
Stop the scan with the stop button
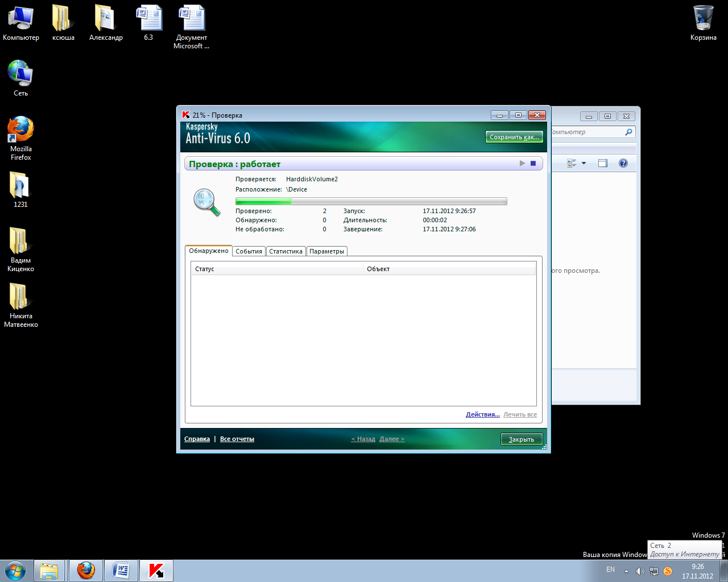click(533, 164)
